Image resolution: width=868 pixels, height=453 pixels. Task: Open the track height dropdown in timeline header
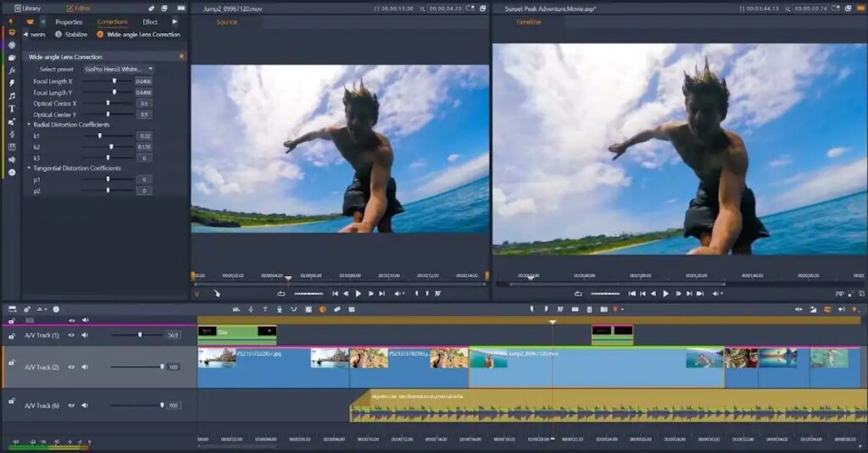42,309
